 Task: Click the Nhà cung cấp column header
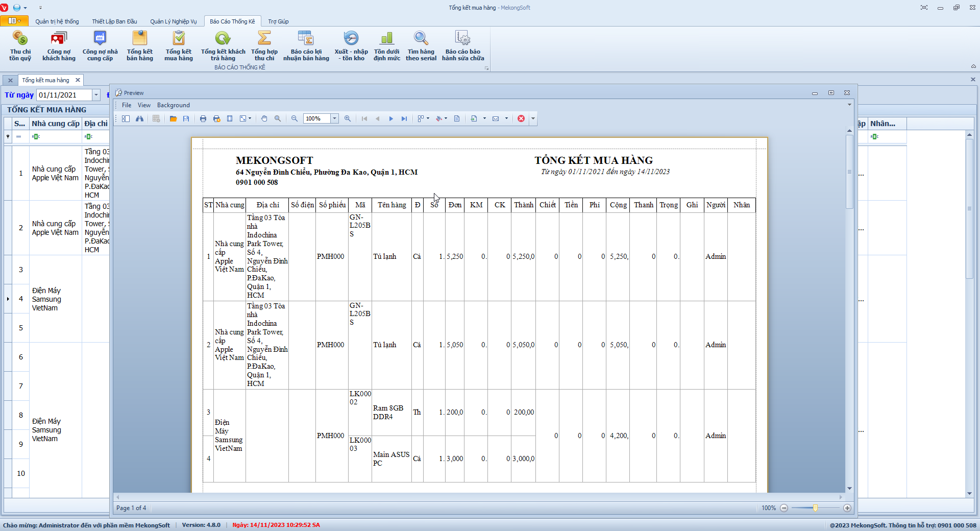tap(55, 124)
